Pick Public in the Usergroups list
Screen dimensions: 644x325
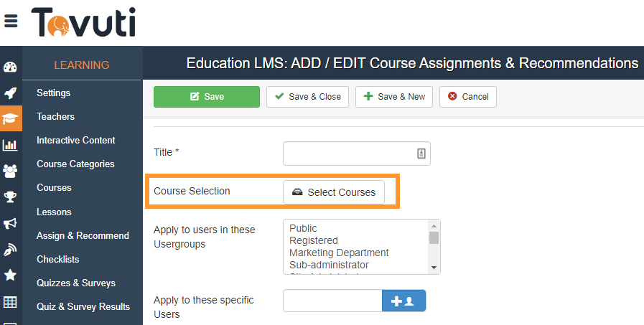303,228
